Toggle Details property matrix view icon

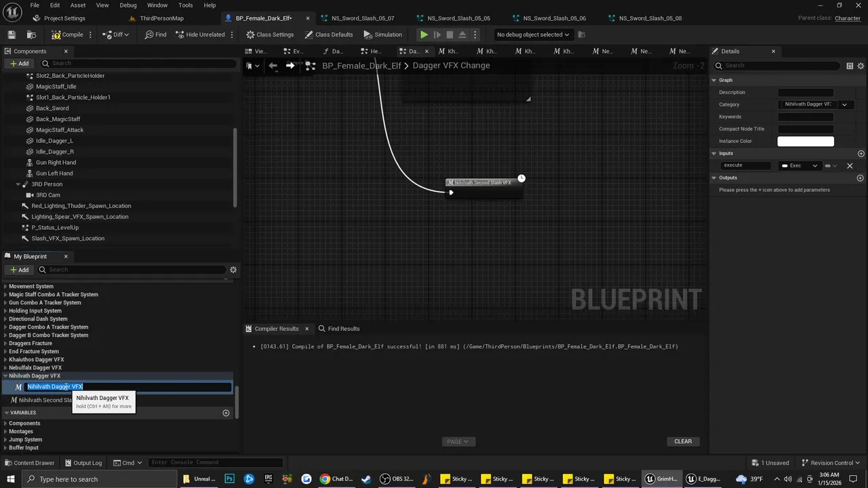(x=850, y=66)
